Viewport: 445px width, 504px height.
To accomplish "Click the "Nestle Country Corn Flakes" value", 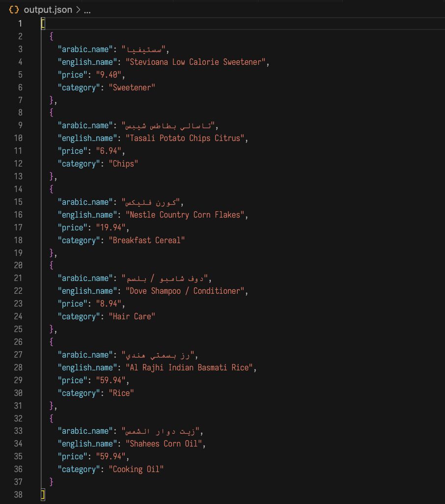I will tap(186, 215).
